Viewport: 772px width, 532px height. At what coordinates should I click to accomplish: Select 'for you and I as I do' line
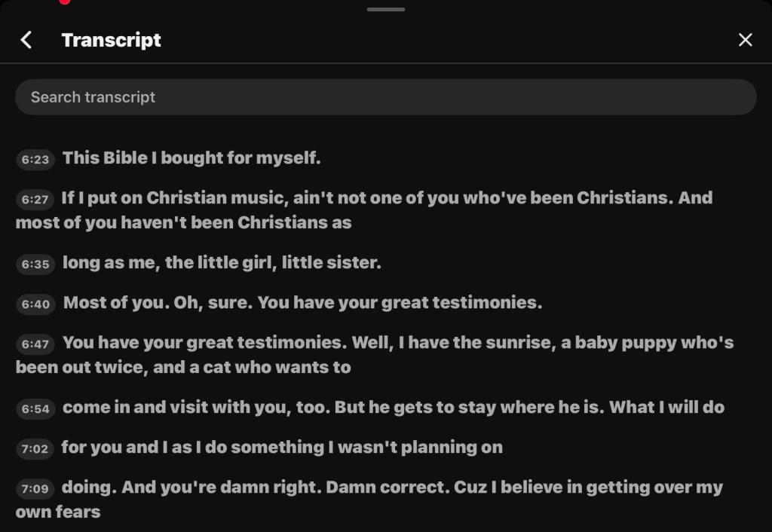[281, 448]
